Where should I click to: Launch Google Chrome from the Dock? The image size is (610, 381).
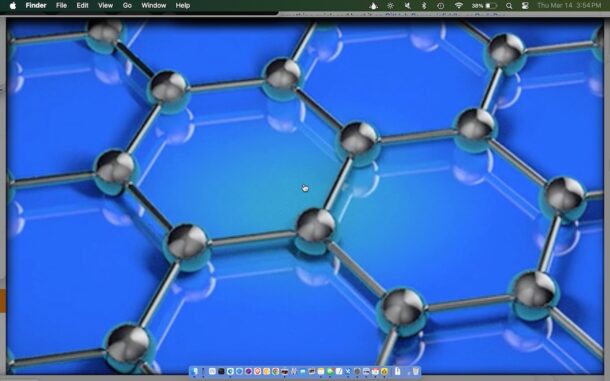275,371
